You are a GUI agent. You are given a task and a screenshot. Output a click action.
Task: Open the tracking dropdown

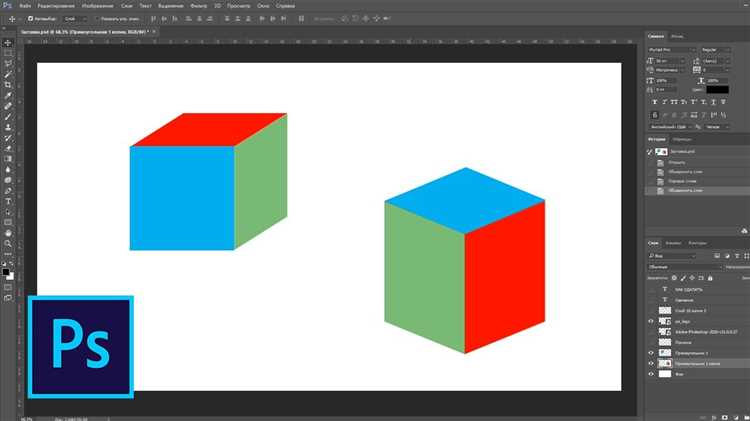[x=716, y=70]
